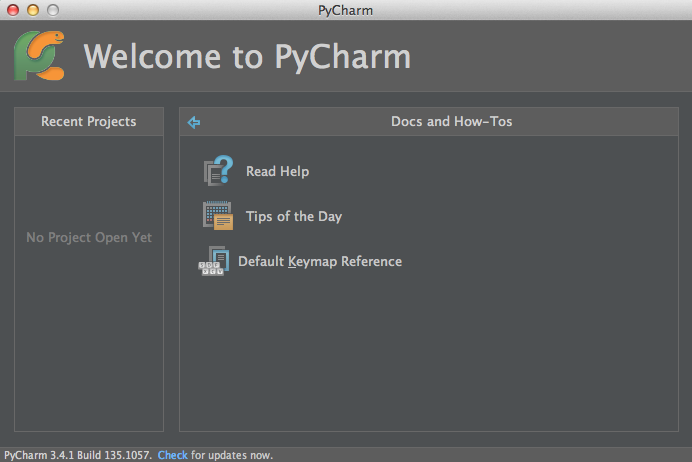This screenshot has height=462, width=692.
Task: Click the Default Keymap Reference keyboard icon
Action: 213,262
